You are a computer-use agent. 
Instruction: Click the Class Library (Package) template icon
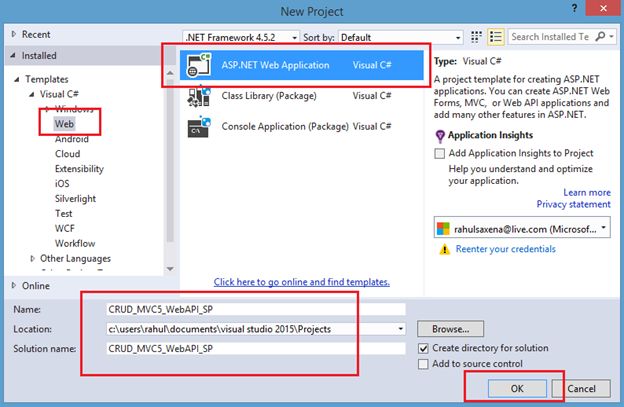click(199, 96)
